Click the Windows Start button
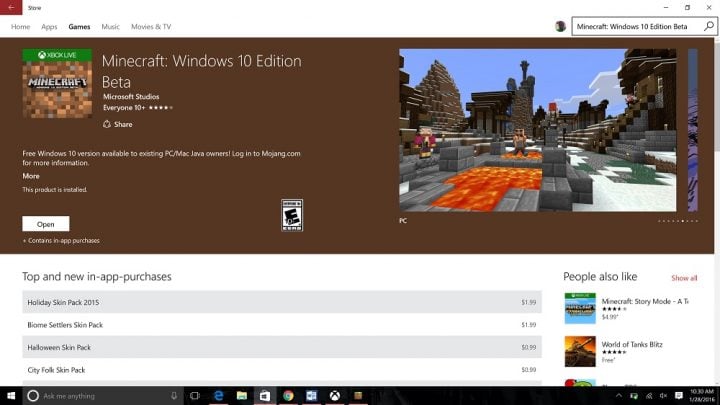 [10, 396]
